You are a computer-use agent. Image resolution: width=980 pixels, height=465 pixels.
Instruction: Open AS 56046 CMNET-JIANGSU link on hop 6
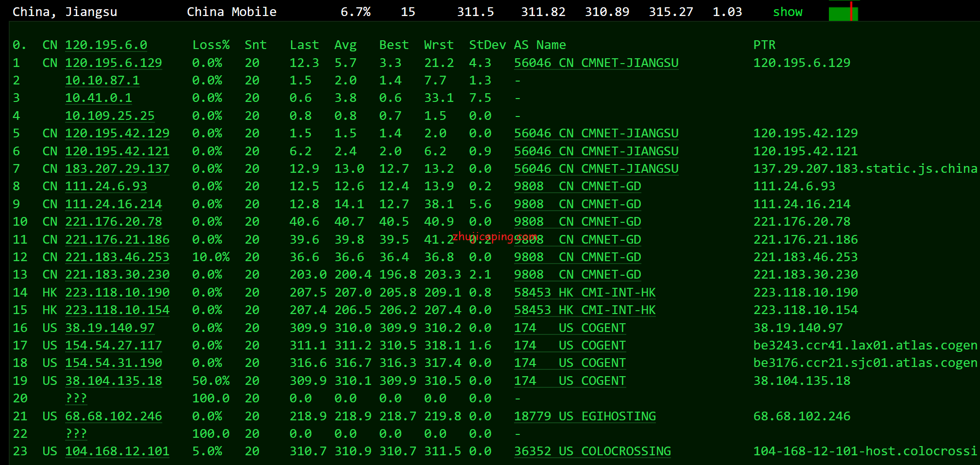596,151
